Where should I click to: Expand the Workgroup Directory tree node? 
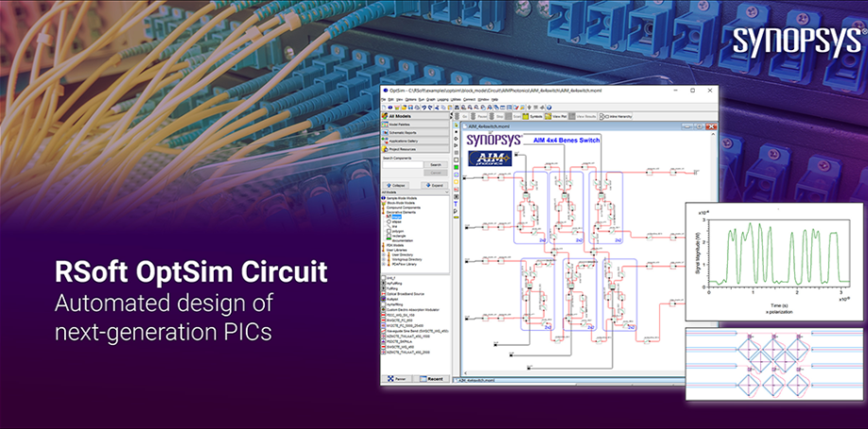(x=384, y=259)
